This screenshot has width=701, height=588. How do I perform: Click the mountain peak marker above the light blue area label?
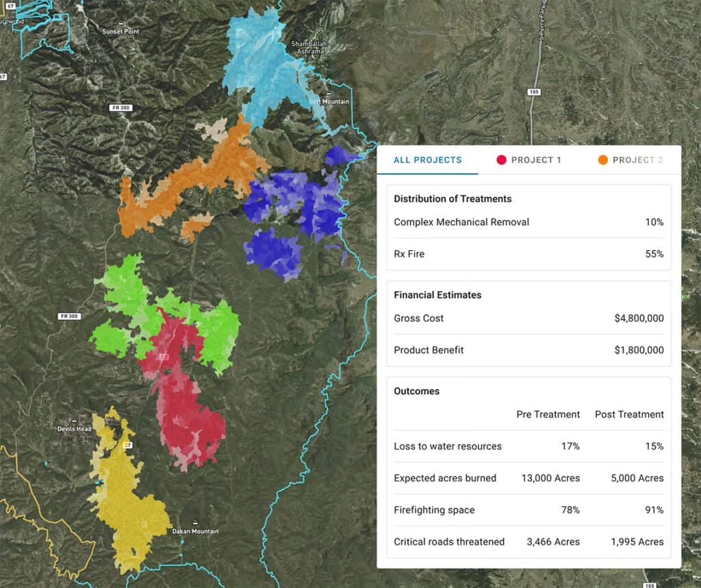click(x=329, y=94)
